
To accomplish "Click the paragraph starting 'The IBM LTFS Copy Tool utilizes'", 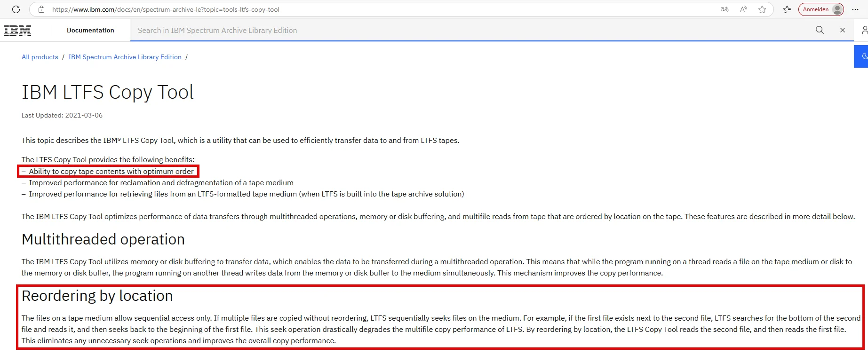I will 437,267.
